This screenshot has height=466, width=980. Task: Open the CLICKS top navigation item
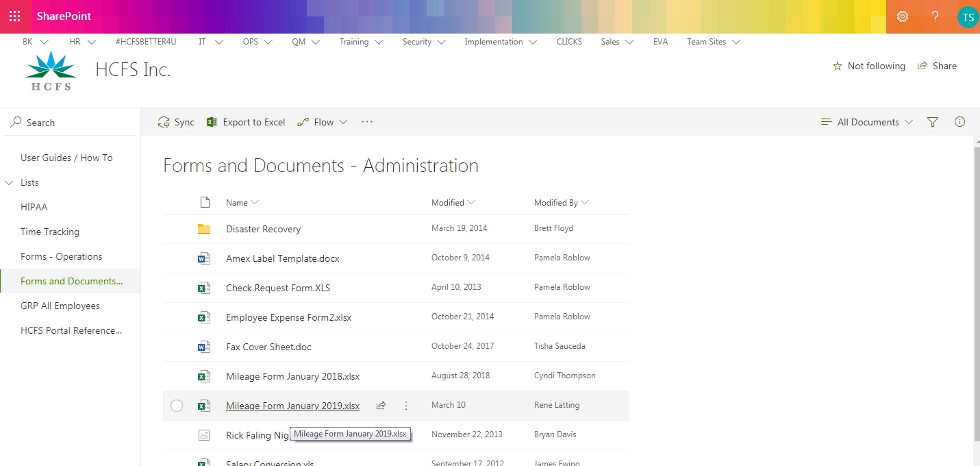569,42
